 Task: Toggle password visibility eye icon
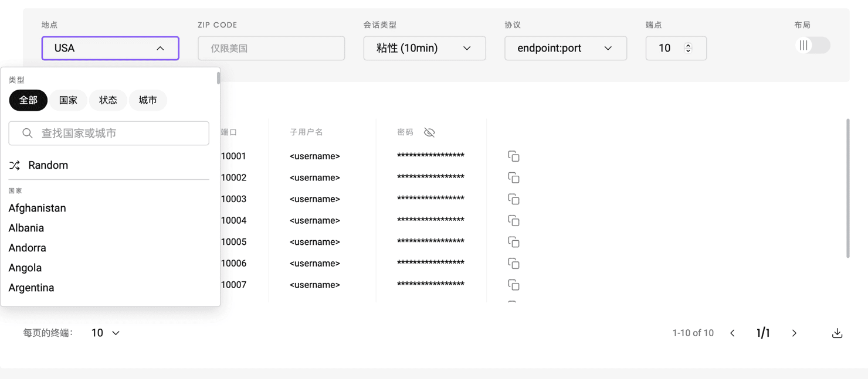click(x=429, y=132)
